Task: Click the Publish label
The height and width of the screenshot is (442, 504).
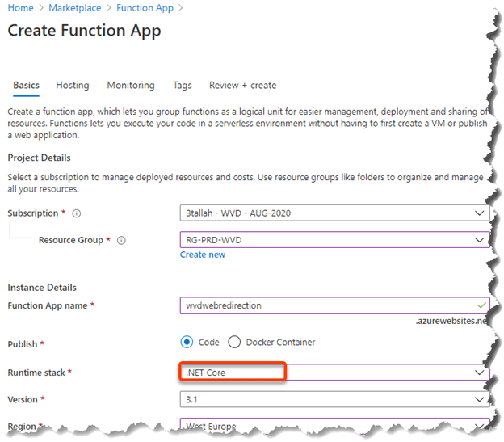Action: pos(23,344)
